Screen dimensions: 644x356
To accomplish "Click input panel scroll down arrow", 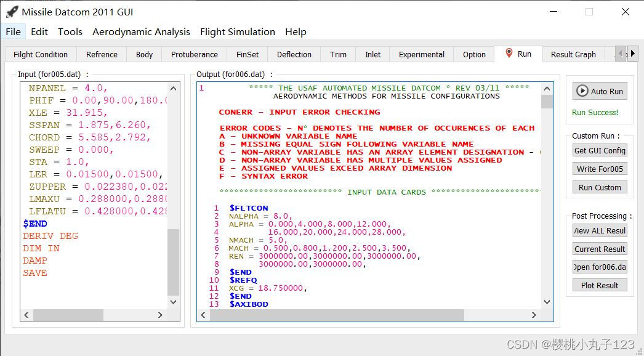I will [x=174, y=302].
